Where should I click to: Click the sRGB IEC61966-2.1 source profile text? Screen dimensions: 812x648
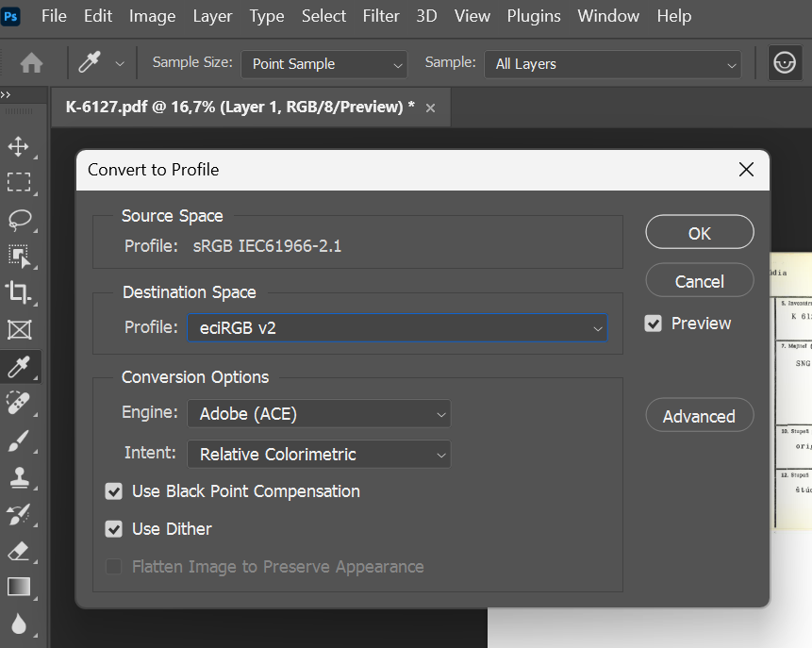267,246
